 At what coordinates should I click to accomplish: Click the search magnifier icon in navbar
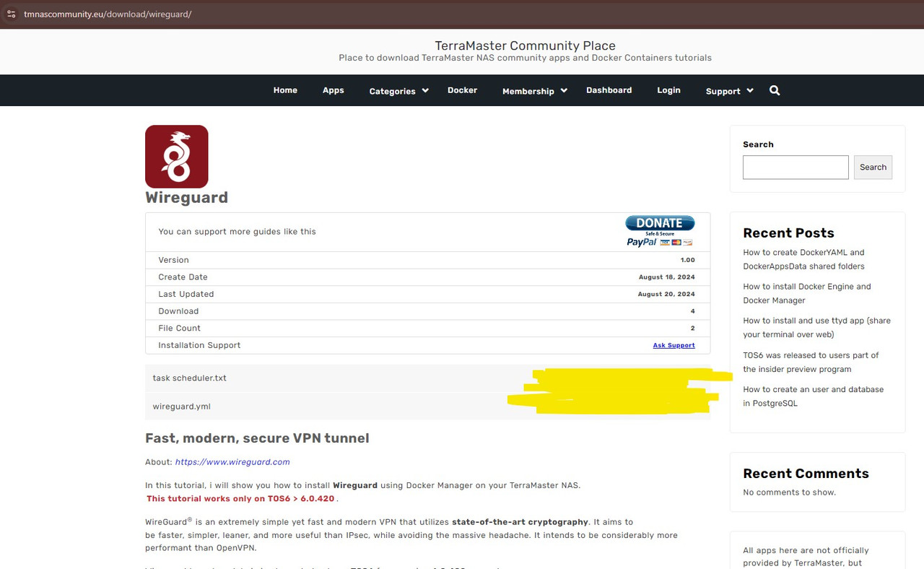(x=775, y=90)
